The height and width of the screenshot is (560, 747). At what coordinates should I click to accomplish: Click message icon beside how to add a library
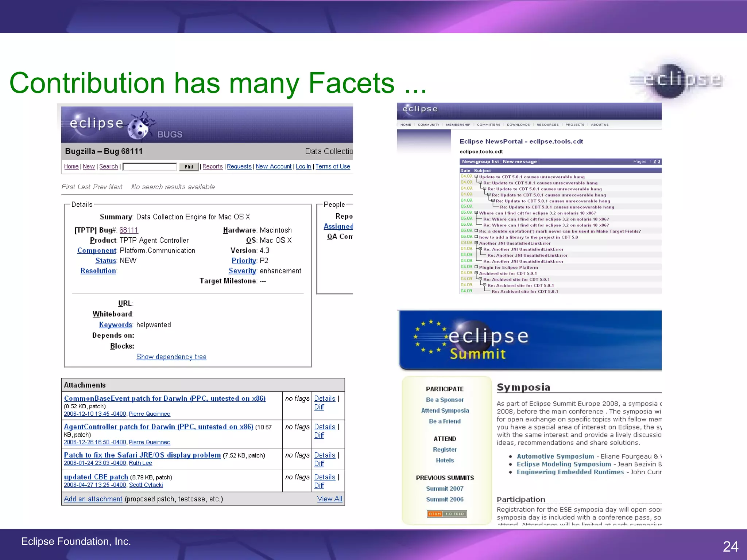click(x=476, y=237)
